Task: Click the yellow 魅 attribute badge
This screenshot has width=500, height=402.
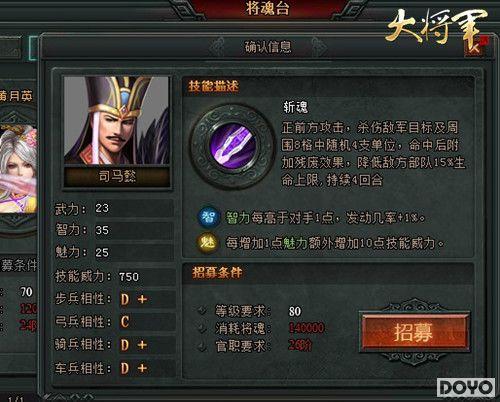Action: tap(207, 243)
